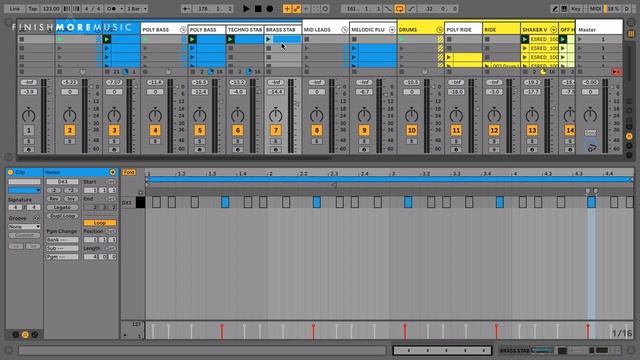The width and height of the screenshot is (640, 360).
Task: Open the 1 Bar quantization menu
Action: (x=137, y=9)
